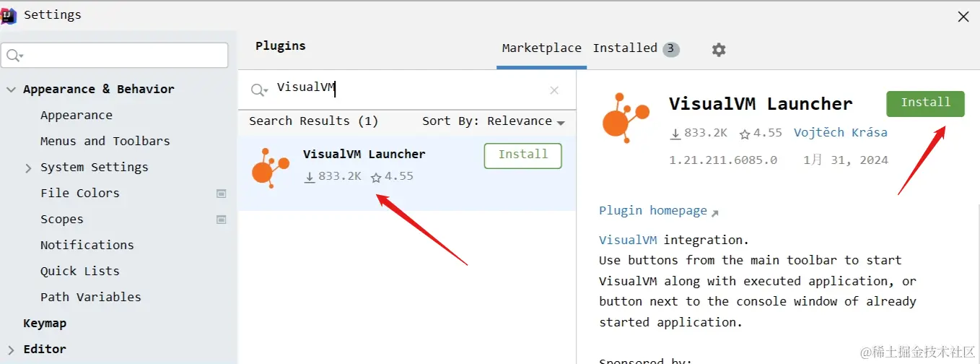This screenshot has height=364, width=980.
Task: Click the plugins settings gear icon
Action: 718,50
